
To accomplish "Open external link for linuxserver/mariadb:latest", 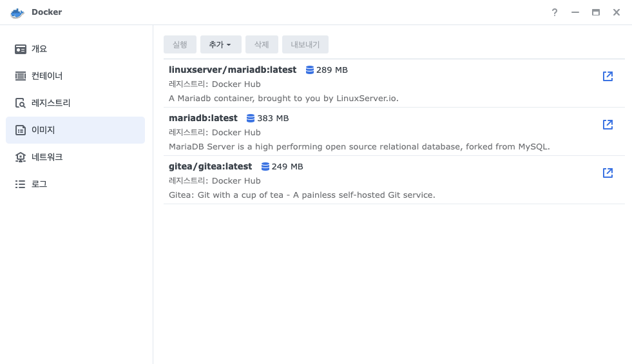I will click(608, 76).
